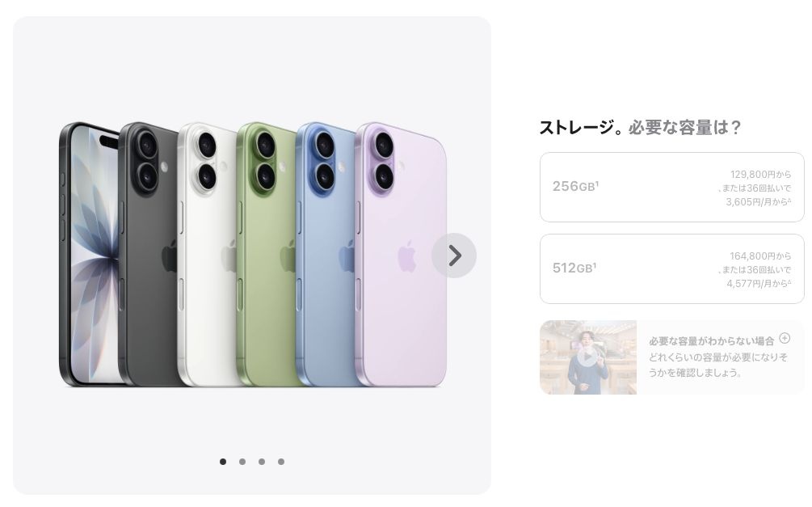
Task: Click the green iPhone in lineup
Action: coord(267,254)
